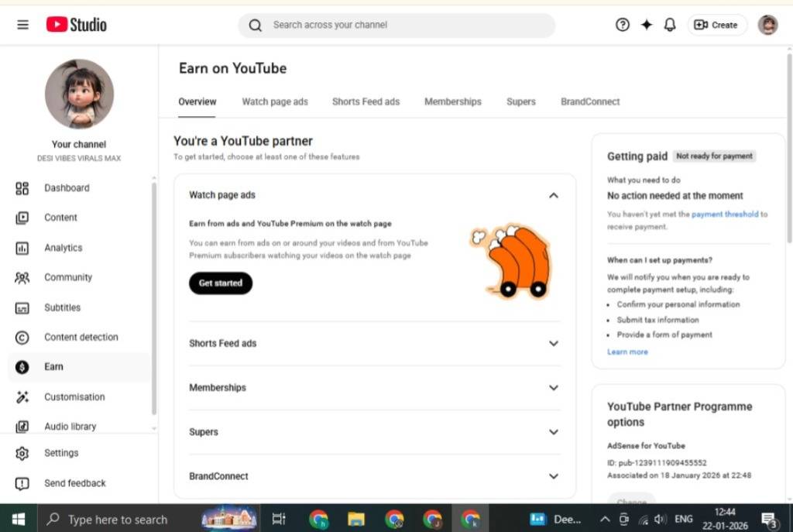Open Windows Start menu
This screenshot has width=793, height=532.
[x=18, y=519]
